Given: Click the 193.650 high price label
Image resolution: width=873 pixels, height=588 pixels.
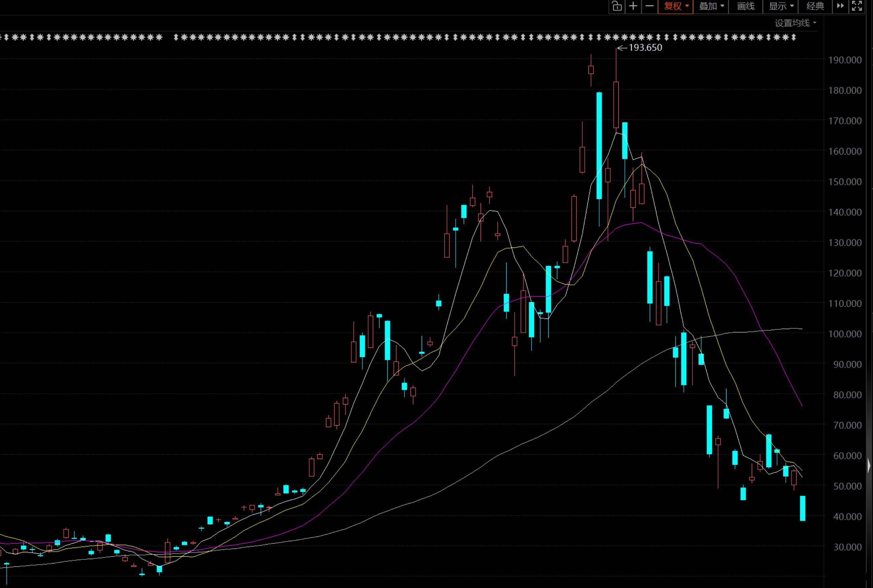Looking at the screenshot, I should click(645, 47).
